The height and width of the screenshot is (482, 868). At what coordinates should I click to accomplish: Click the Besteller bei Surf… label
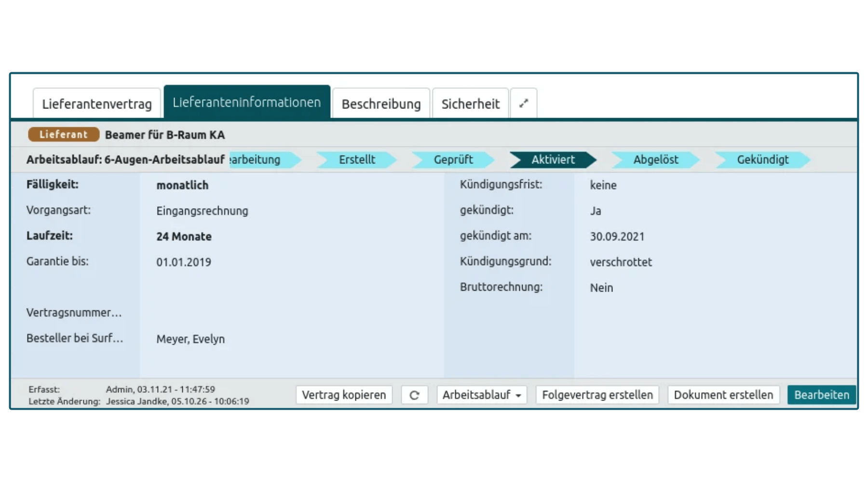tap(75, 338)
